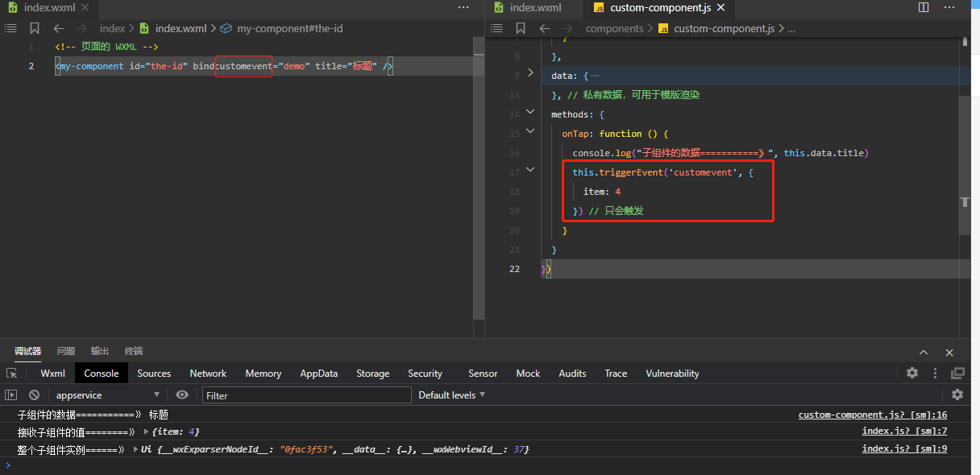980x475 pixels.
Task: Open source link index.js? [sm]:7
Action: click(x=905, y=432)
